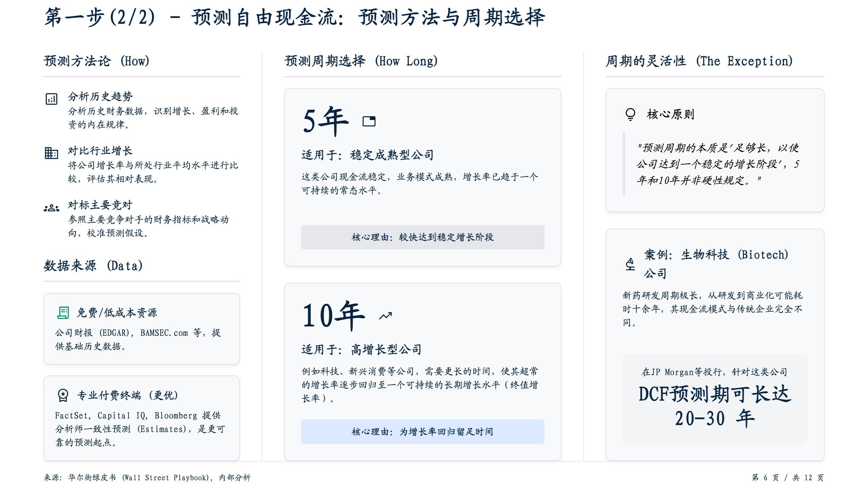This screenshot has width=868, height=488.
Task: Click the 适用于：稳定成熟型公司 subtitle
Action: click(x=368, y=155)
